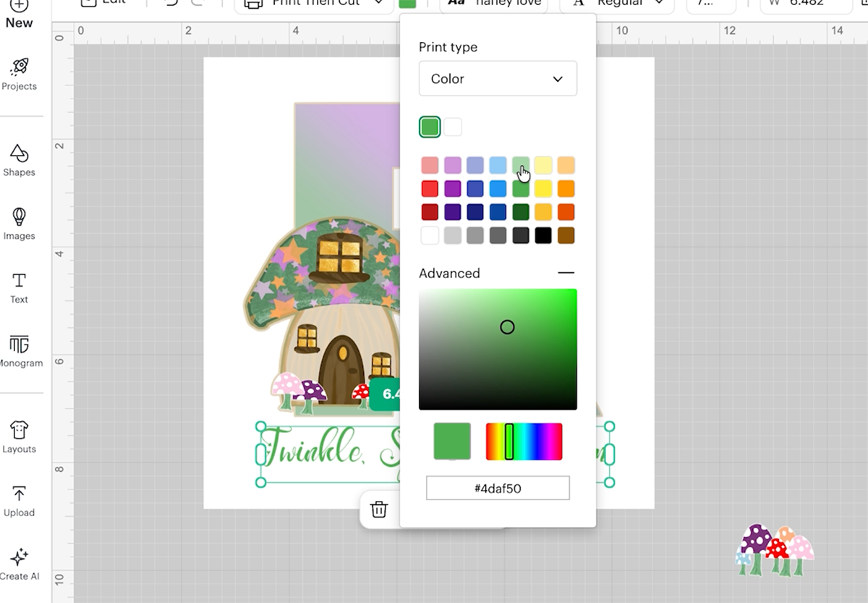The image size is (868, 603).
Task: Pick the bright blue swatch in second row
Action: [x=498, y=189]
